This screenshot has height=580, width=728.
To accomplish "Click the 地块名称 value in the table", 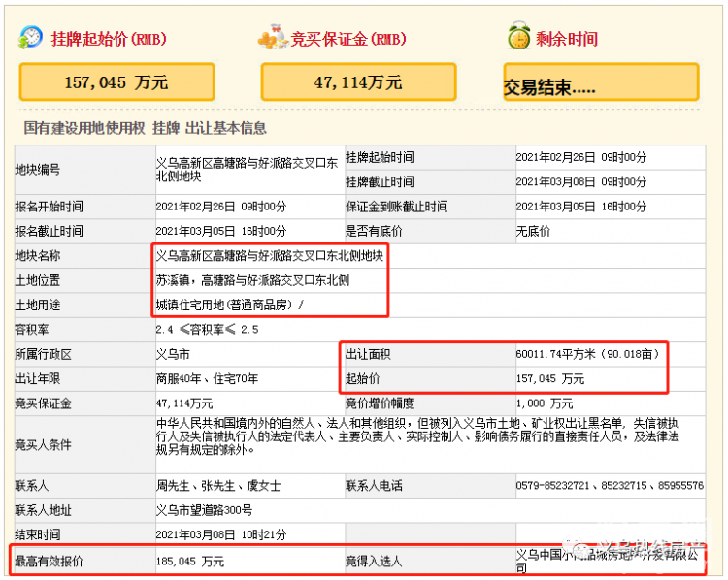I will click(x=270, y=255).
